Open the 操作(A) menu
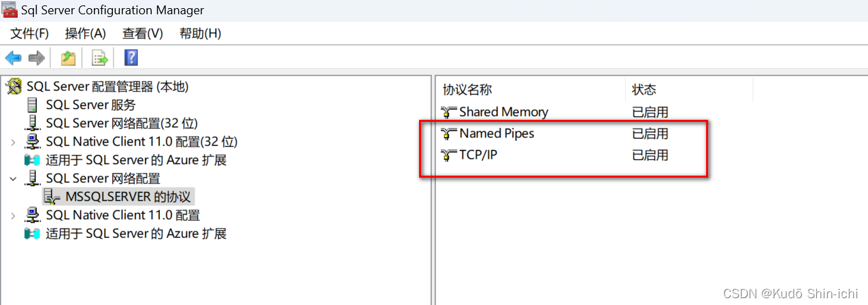 (86, 33)
